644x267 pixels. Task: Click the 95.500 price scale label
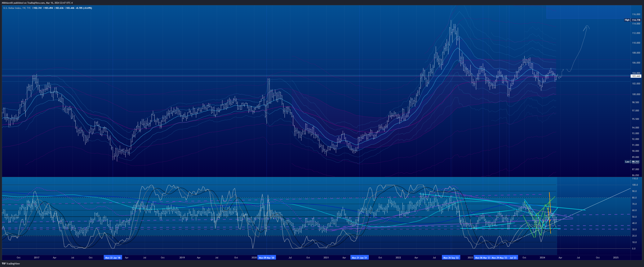636,119
